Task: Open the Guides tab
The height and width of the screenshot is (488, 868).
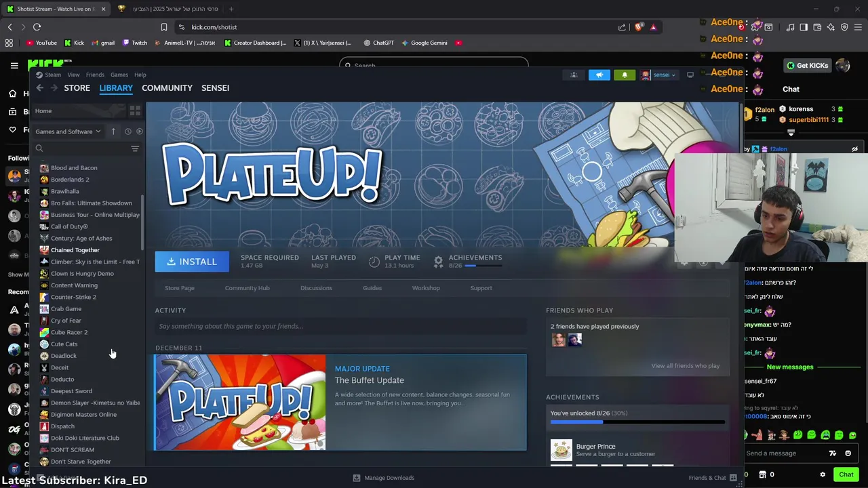Action: [372, 288]
